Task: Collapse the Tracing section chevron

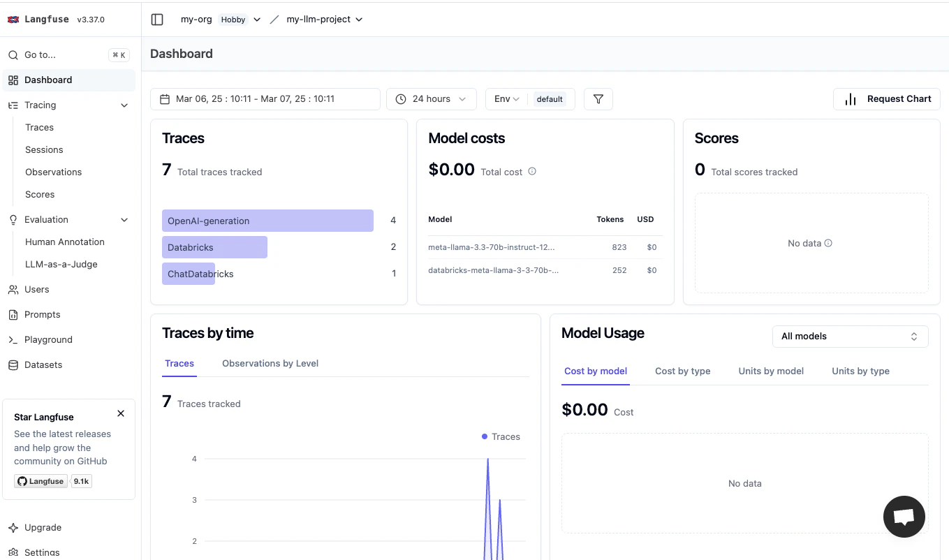Action: coord(124,105)
